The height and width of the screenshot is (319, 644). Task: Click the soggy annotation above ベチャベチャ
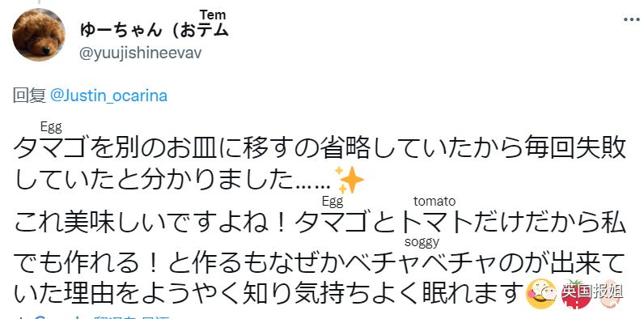pos(422,242)
